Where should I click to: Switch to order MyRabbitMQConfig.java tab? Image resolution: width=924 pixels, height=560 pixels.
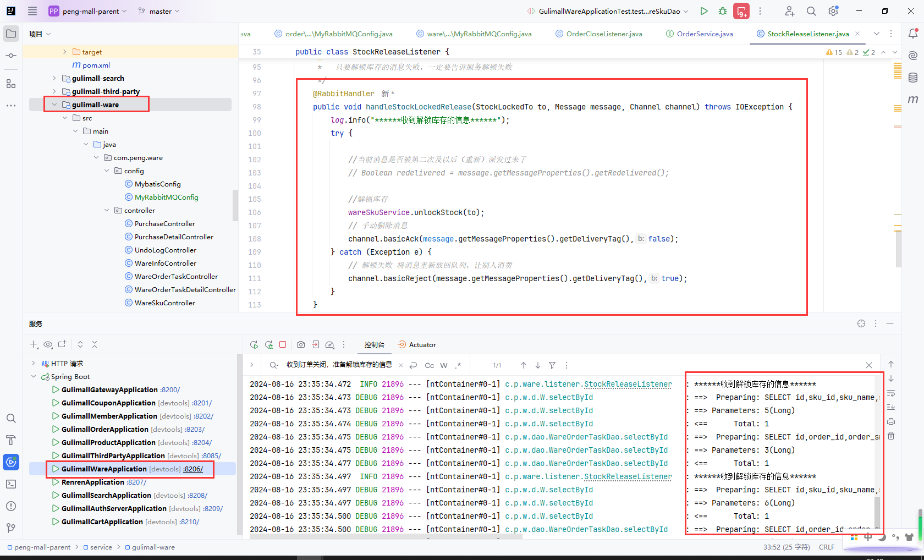point(333,34)
